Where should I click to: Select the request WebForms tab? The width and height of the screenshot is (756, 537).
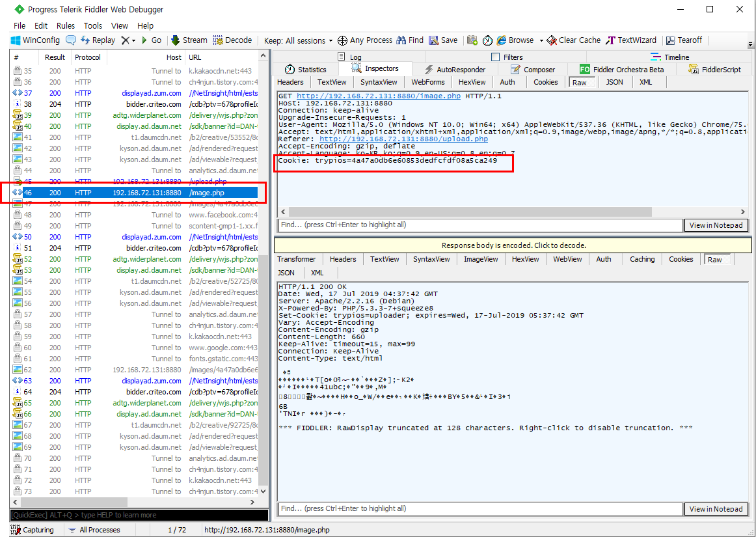[x=428, y=82]
